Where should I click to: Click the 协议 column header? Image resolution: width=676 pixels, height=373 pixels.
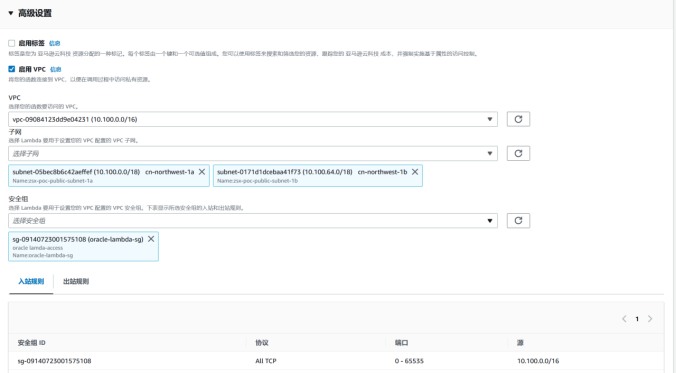[x=262, y=343]
